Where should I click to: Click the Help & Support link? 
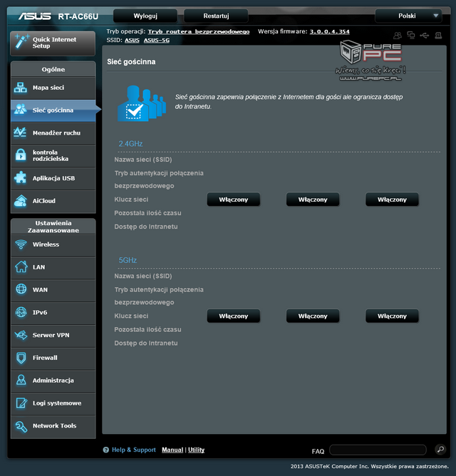coord(133,450)
